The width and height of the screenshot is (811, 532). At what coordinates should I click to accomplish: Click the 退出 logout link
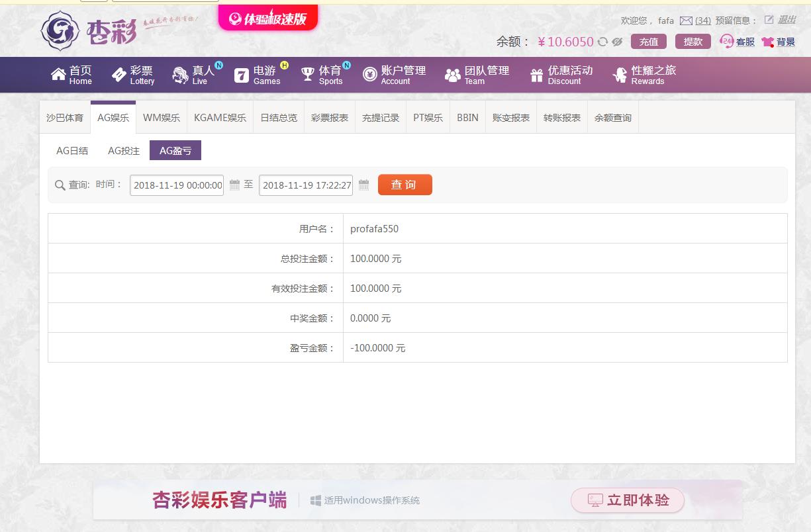(x=787, y=20)
